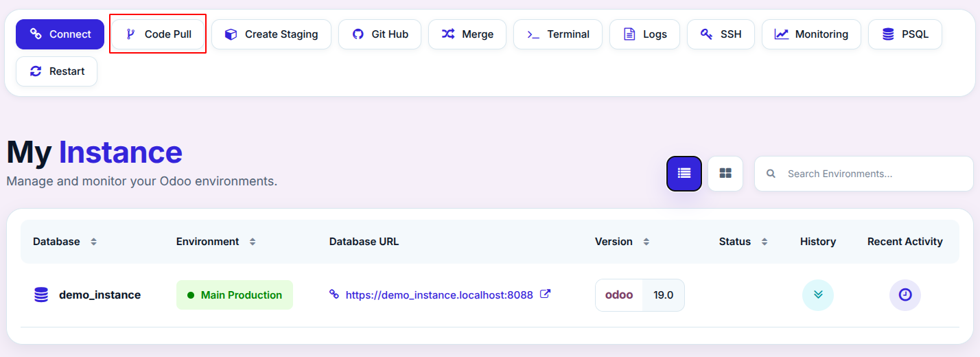Sort by the Status column arrows
Screen dimensions: 980x357
(764, 242)
